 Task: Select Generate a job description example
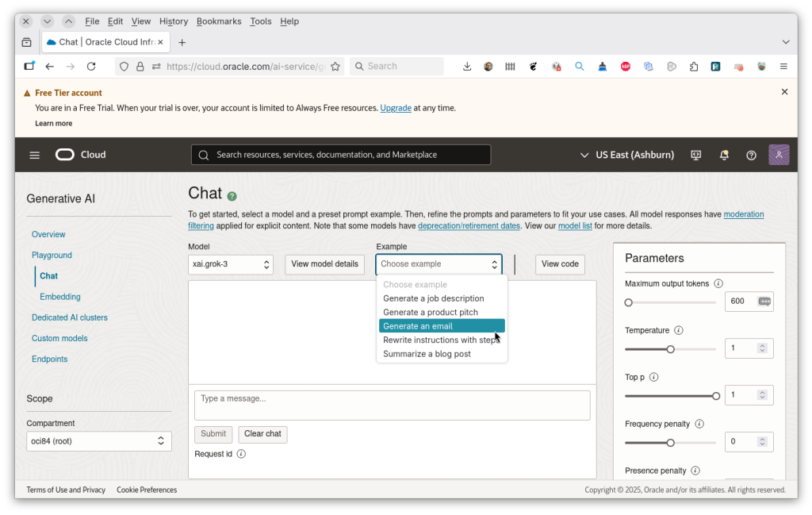click(x=442, y=298)
